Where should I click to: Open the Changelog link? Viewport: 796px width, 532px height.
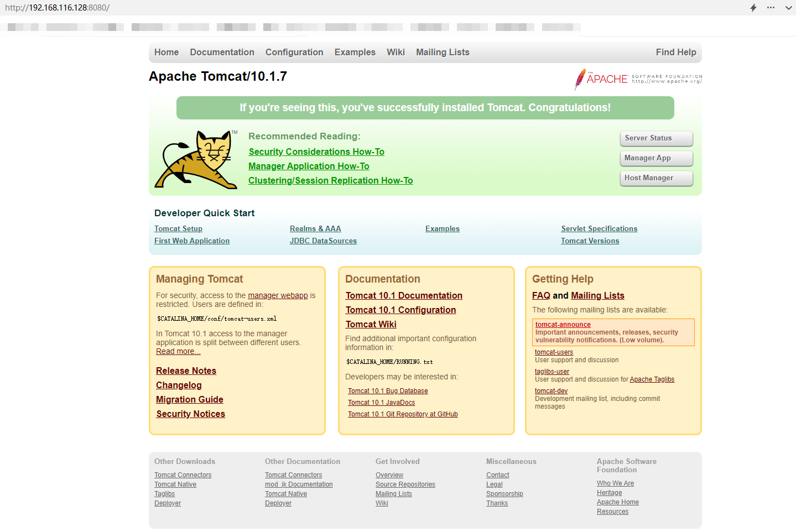point(179,385)
